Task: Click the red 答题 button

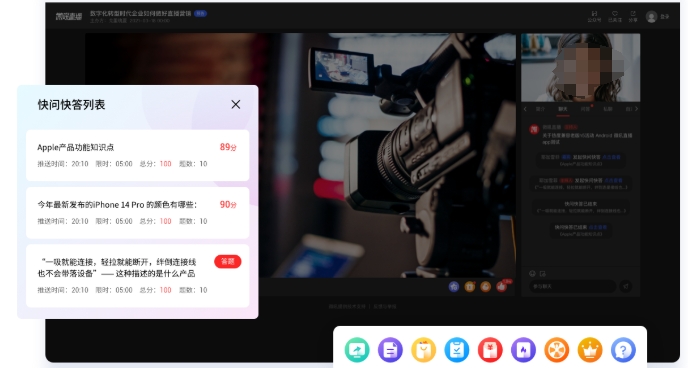Action: click(228, 261)
